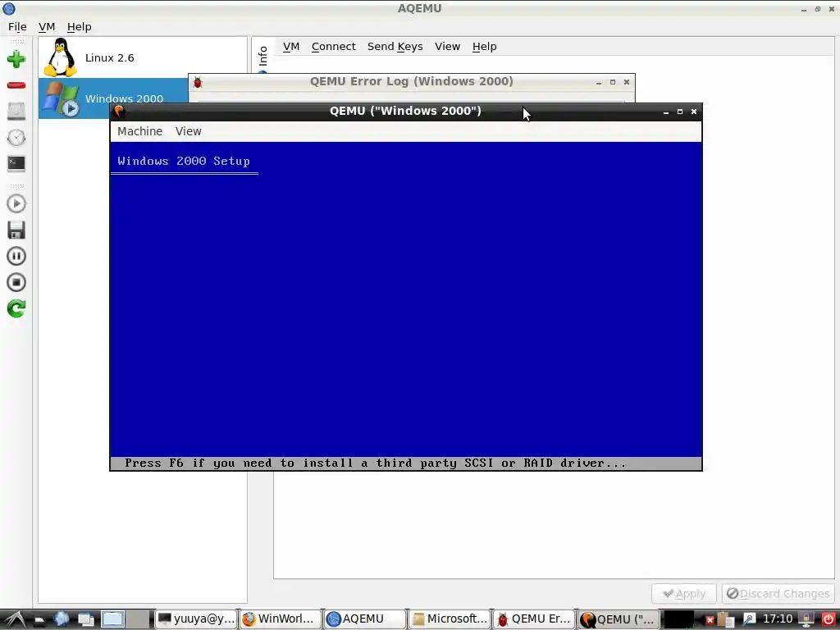Screen dimensions: 840x630
Task: Open the inner panel View menu
Action: [x=447, y=47]
